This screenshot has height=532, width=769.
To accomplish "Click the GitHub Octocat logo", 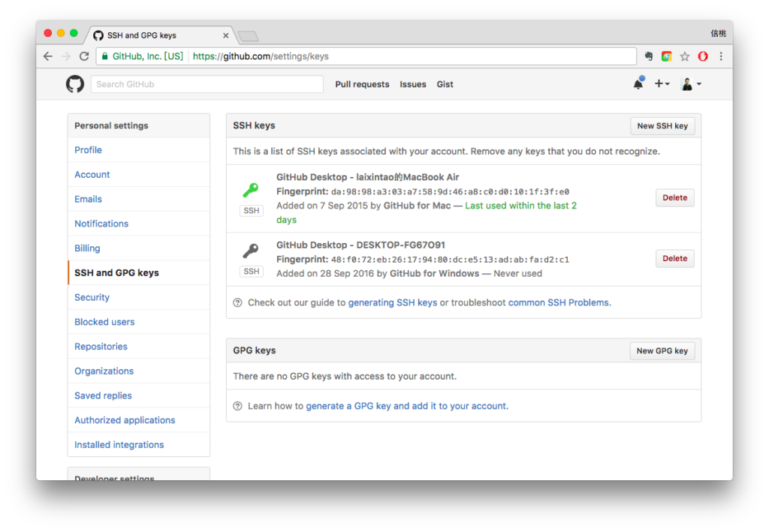I will pos(75,84).
